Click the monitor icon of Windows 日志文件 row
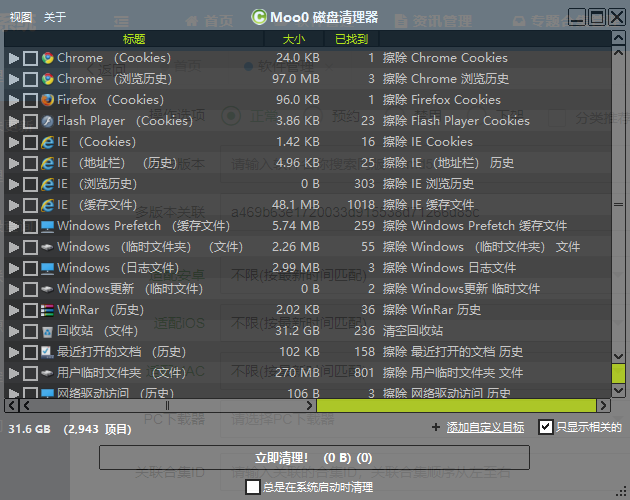Image resolution: width=630 pixels, height=500 pixels. coord(47,268)
